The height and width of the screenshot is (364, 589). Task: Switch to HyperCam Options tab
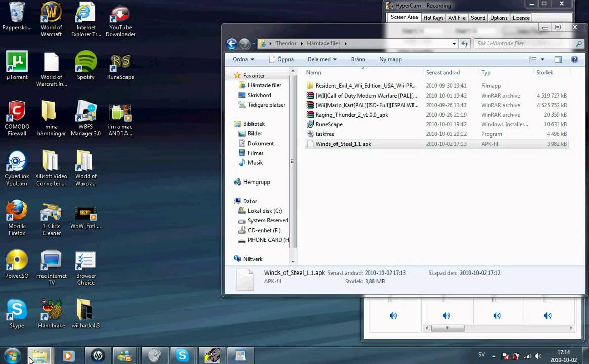[x=498, y=18]
